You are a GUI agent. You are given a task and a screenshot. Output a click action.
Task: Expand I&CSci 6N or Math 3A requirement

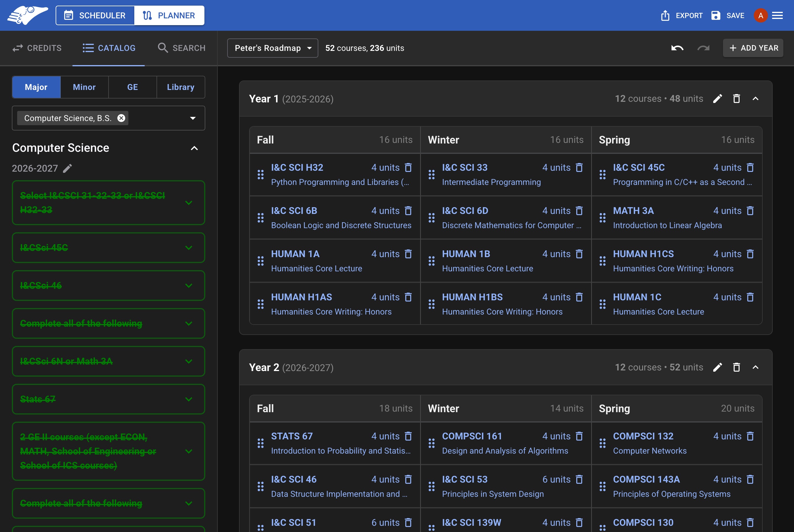(x=109, y=361)
